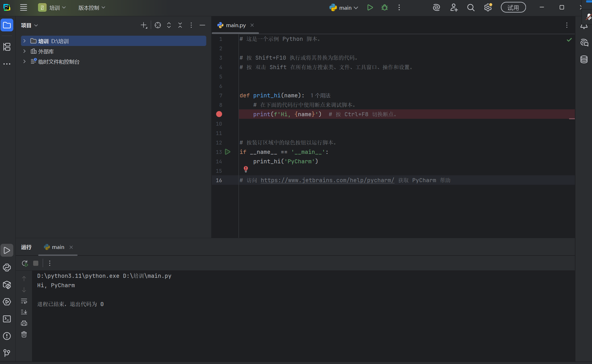Open Search Everywhere magnifier icon
Screen dimensions: 592x364
471,8
